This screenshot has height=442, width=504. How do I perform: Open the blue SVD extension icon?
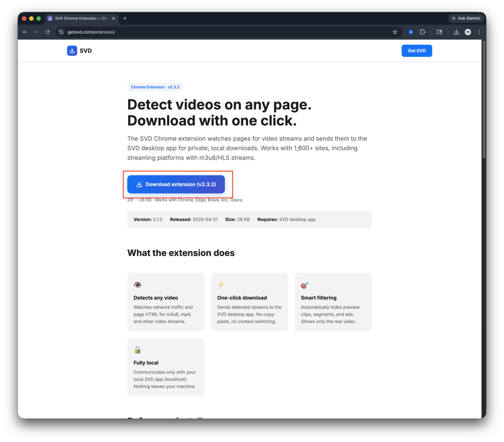[411, 32]
